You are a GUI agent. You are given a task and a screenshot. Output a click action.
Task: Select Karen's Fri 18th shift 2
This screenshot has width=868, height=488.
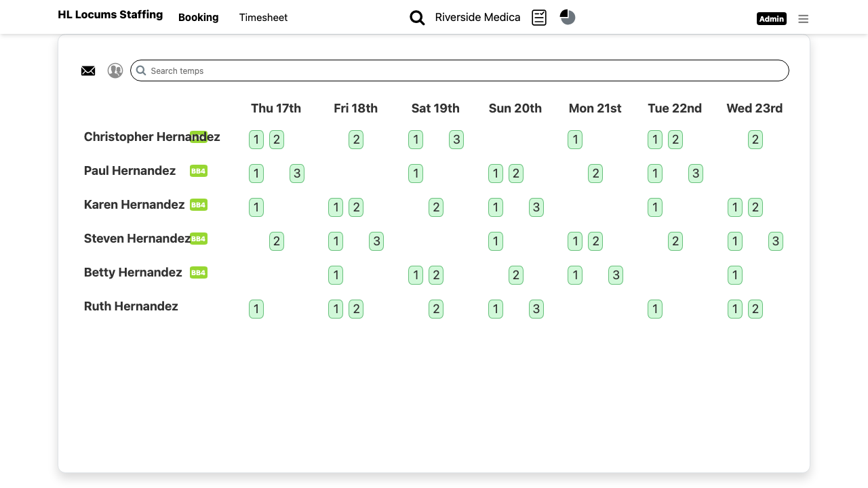click(356, 207)
